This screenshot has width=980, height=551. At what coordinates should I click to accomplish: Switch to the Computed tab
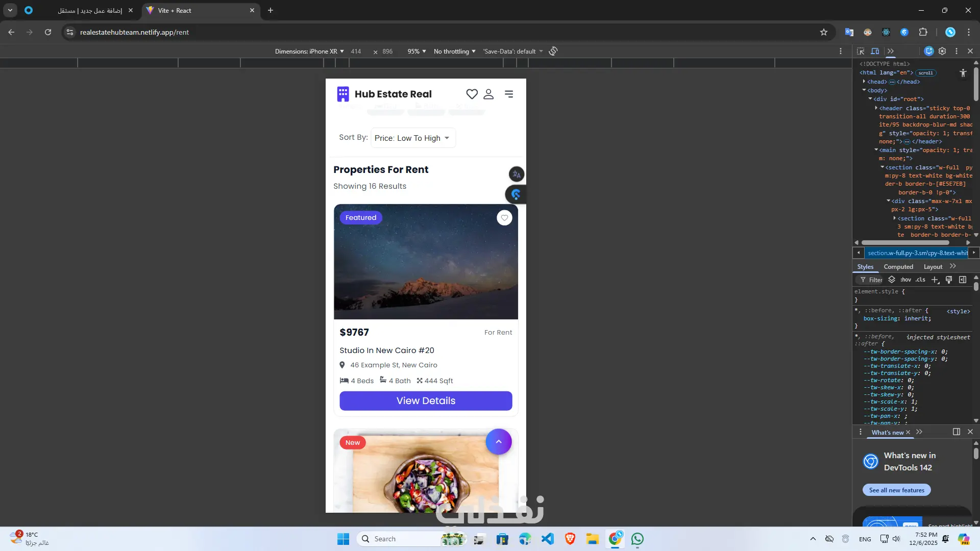[x=898, y=267]
